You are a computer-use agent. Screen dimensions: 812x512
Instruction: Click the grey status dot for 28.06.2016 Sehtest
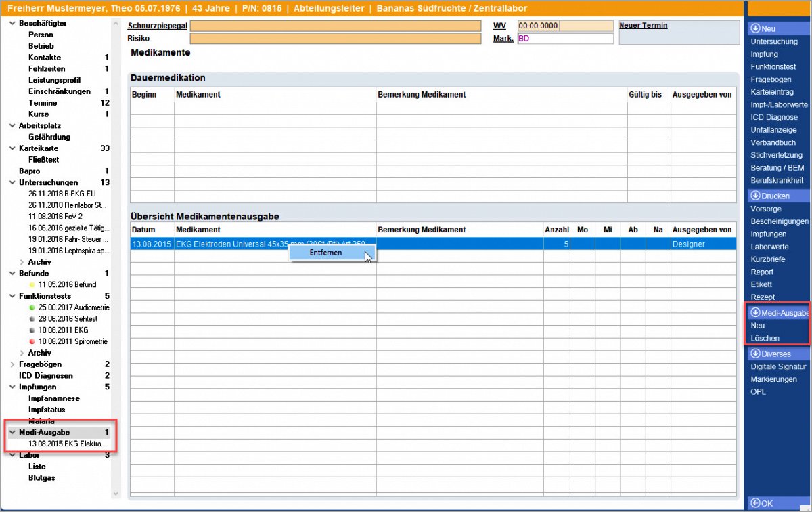32,319
